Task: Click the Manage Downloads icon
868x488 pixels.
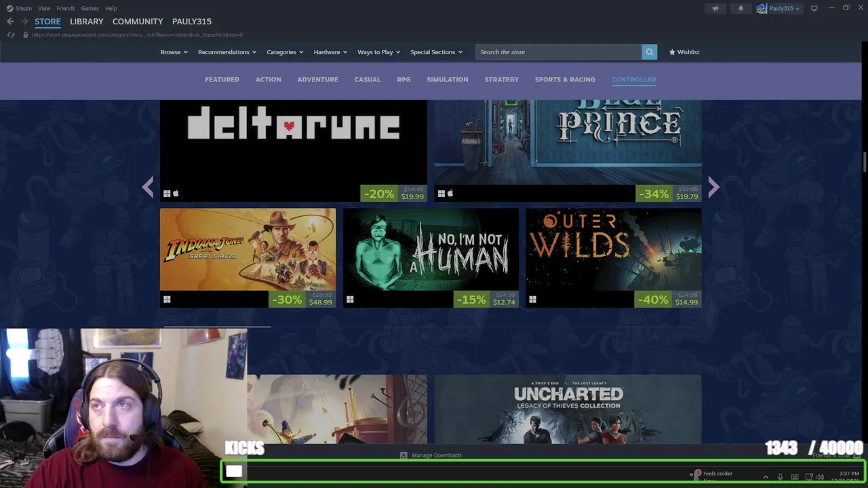Action: (x=403, y=455)
